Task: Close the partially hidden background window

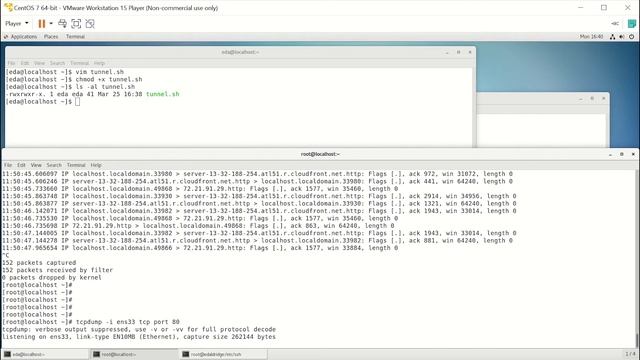Action: pos(604,98)
